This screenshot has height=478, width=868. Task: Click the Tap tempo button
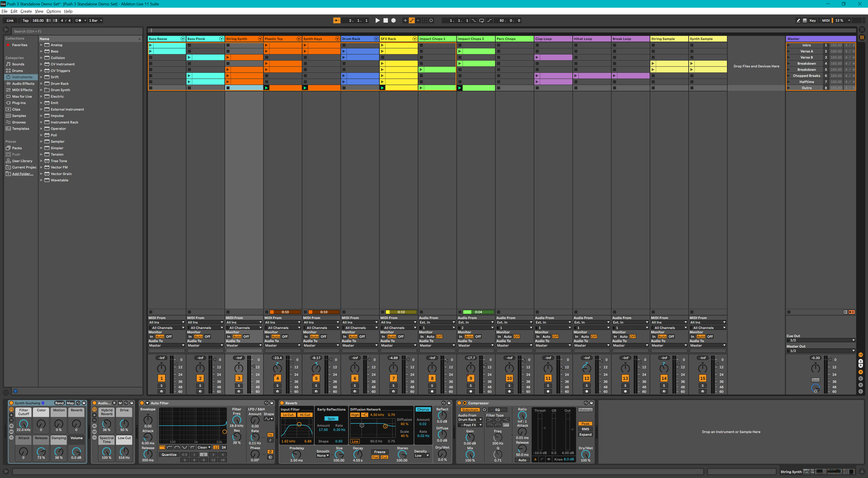click(x=26, y=20)
